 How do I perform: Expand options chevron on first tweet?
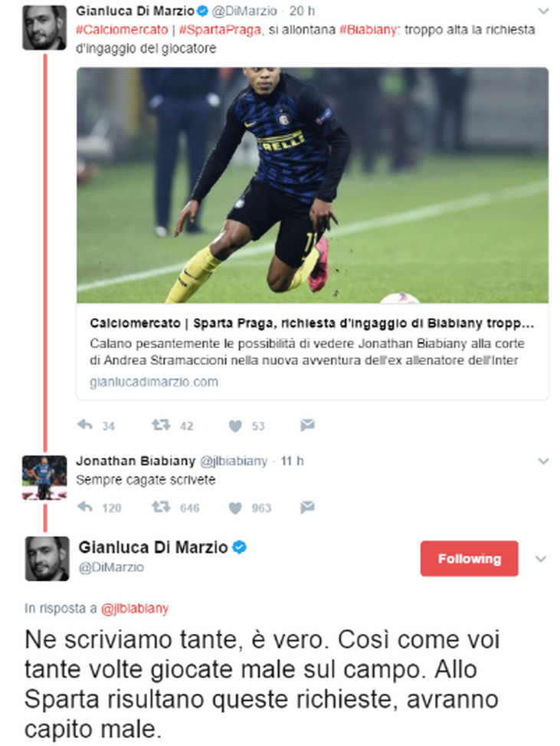pyautogui.click(x=543, y=11)
